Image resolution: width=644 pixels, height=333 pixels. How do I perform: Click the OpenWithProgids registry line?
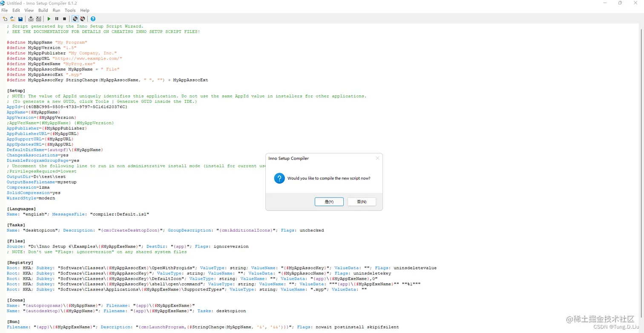[221, 268]
